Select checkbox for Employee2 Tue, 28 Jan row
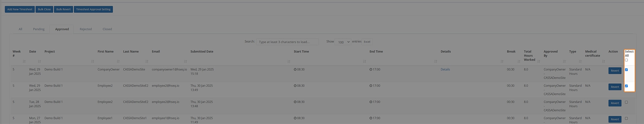This screenshot has width=644, height=124. tap(626, 102)
